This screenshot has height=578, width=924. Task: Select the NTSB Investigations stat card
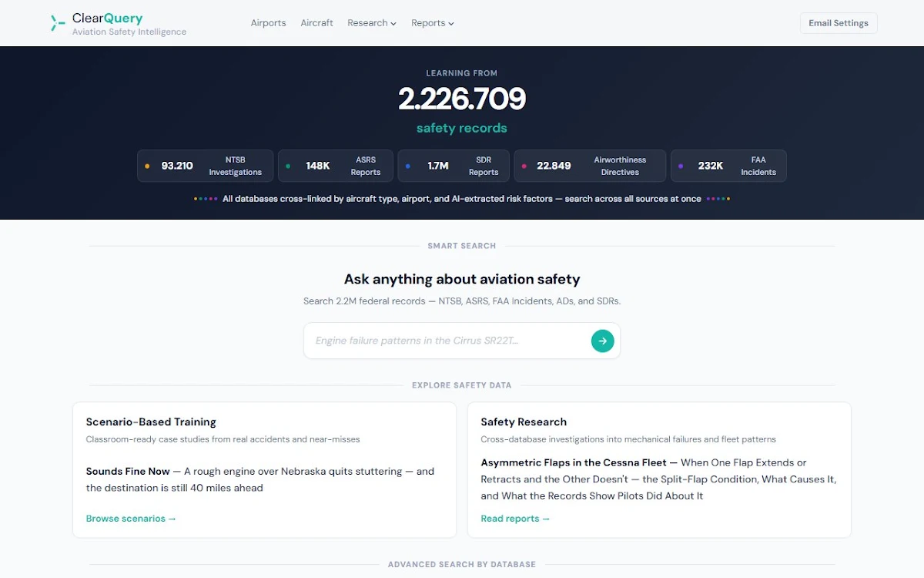(x=205, y=166)
